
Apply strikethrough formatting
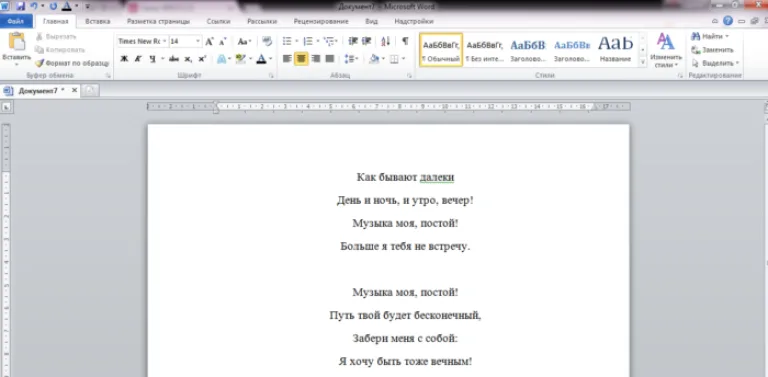173,59
